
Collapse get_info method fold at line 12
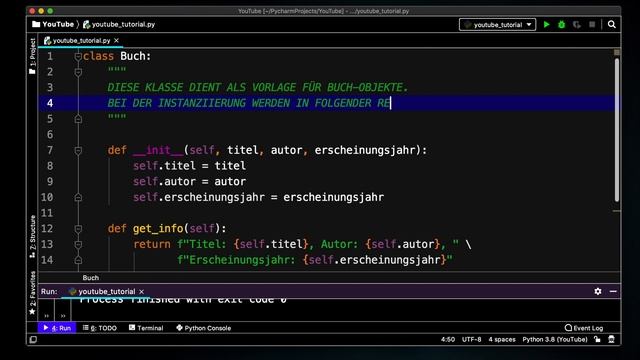[78, 229]
